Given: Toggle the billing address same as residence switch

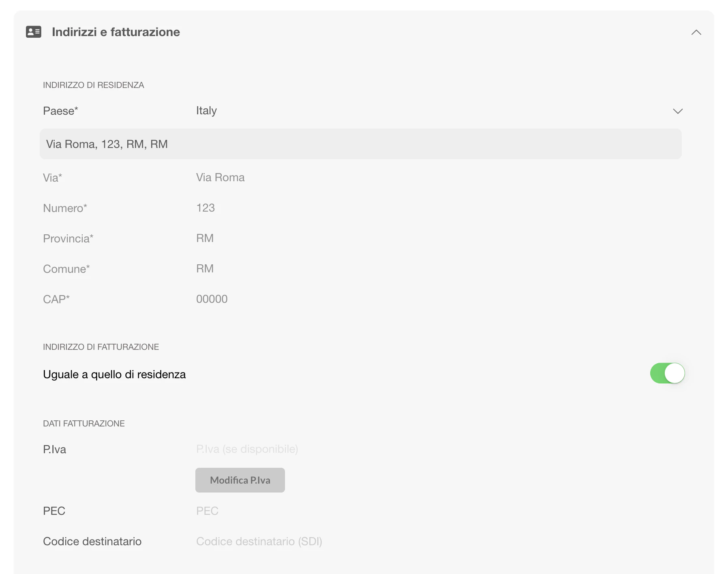Looking at the screenshot, I should click(667, 373).
